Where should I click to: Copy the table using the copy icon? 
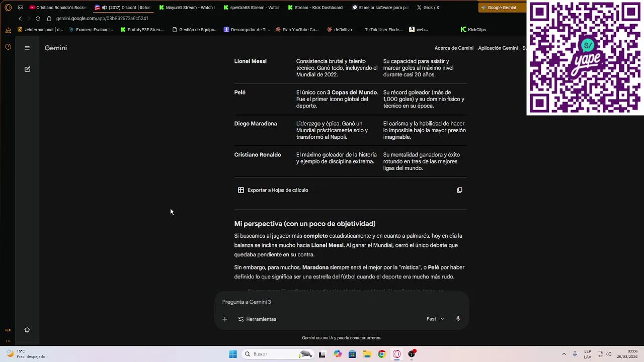coord(459,190)
